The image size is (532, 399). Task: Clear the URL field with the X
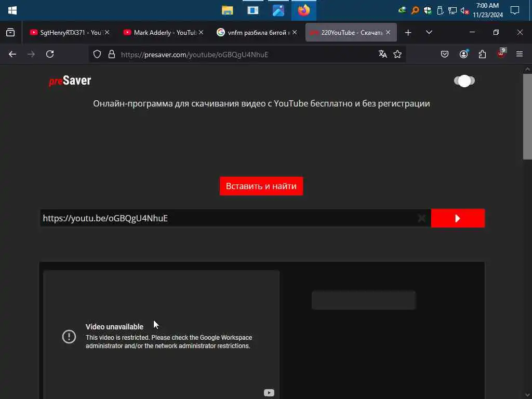pos(422,218)
